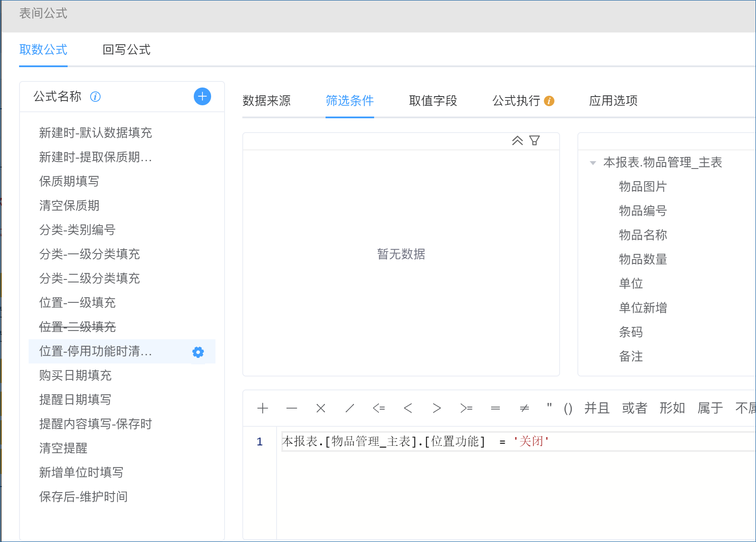Insert the plus operator
The height and width of the screenshot is (542, 756).
[263, 408]
